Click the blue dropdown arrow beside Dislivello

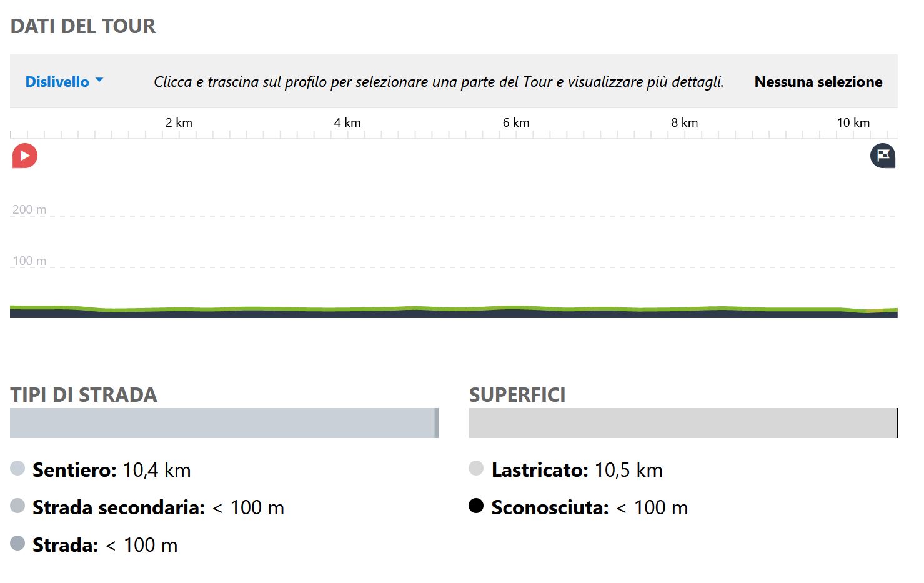click(x=99, y=81)
